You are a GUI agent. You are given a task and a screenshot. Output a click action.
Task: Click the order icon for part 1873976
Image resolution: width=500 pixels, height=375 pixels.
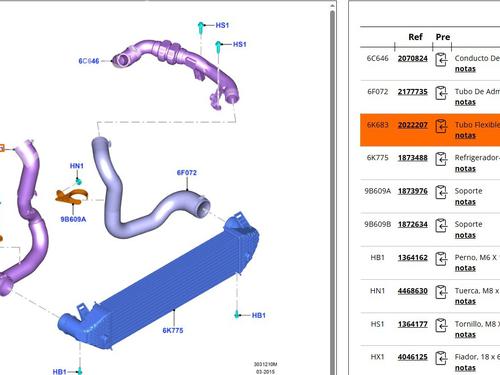tap(441, 192)
